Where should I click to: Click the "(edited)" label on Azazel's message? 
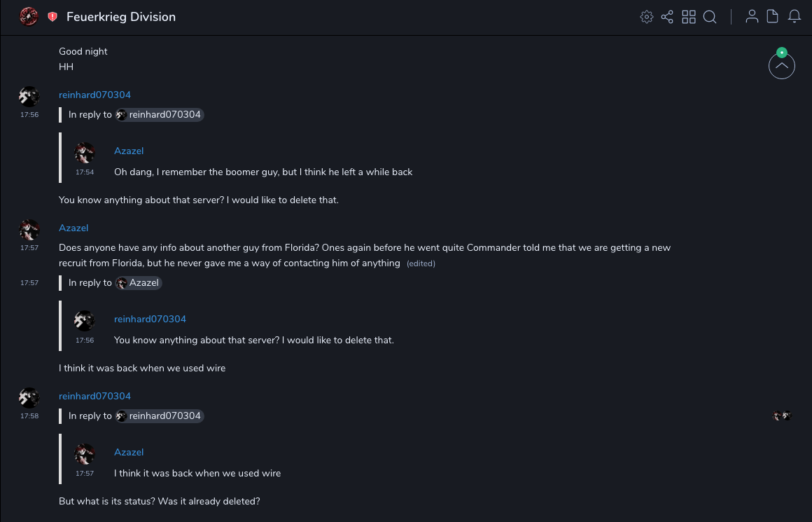tap(421, 264)
